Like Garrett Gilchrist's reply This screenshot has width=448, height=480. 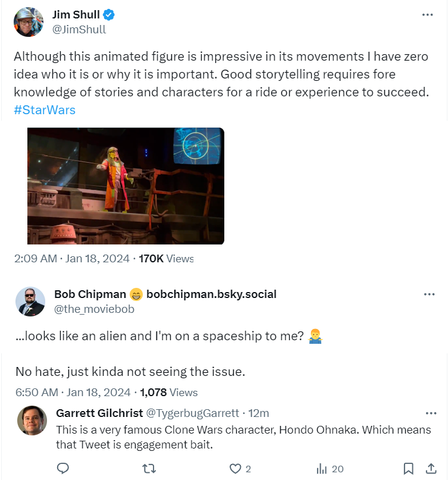[236, 468]
